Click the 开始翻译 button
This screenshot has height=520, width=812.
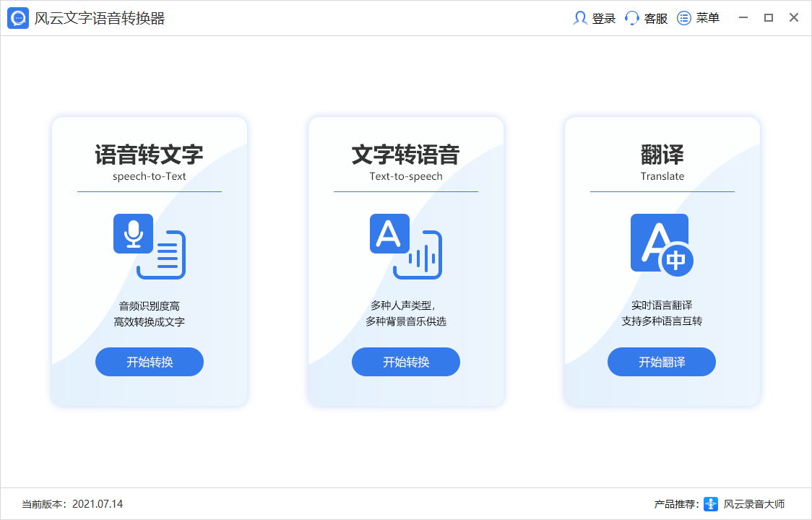pos(661,362)
